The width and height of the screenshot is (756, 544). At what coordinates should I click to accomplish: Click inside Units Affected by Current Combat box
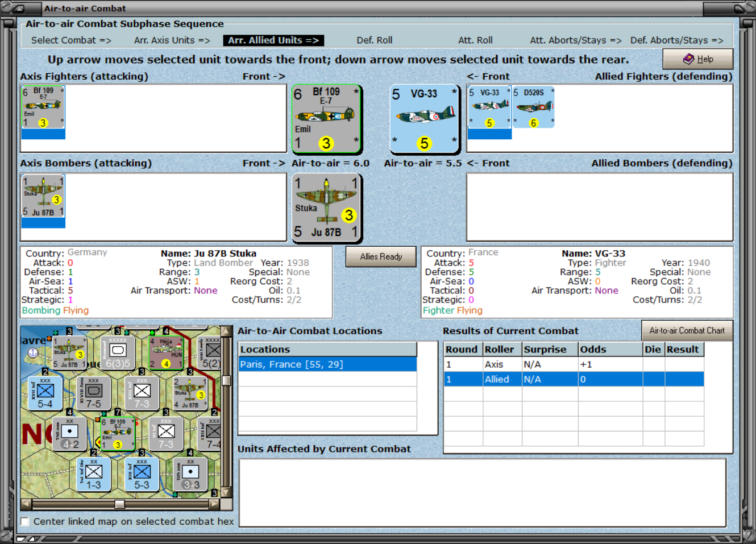[x=482, y=492]
